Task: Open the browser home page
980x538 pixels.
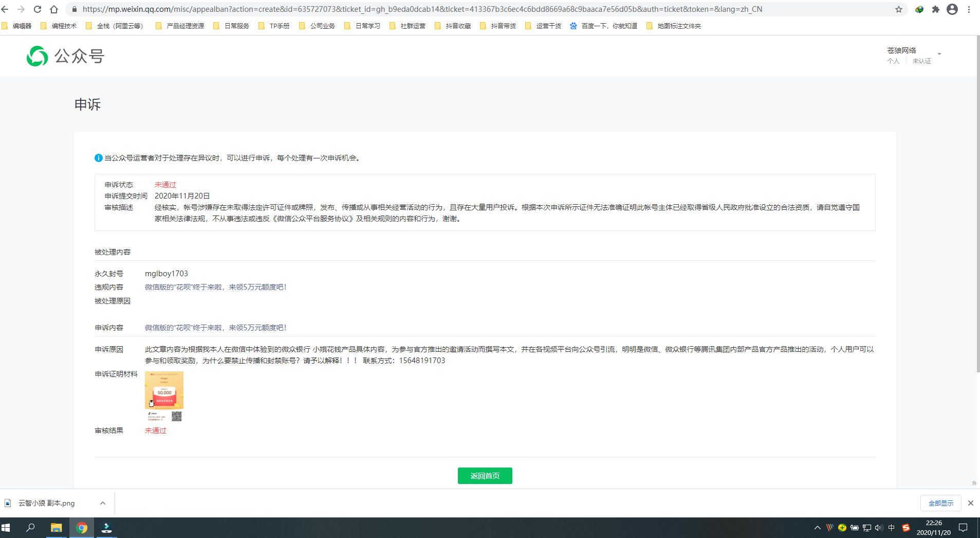Action: click(x=54, y=9)
